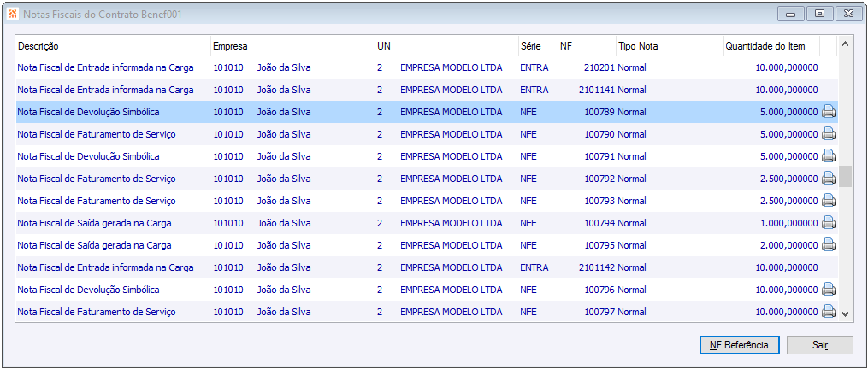Click the application icon in title bar

pos(13,15)
